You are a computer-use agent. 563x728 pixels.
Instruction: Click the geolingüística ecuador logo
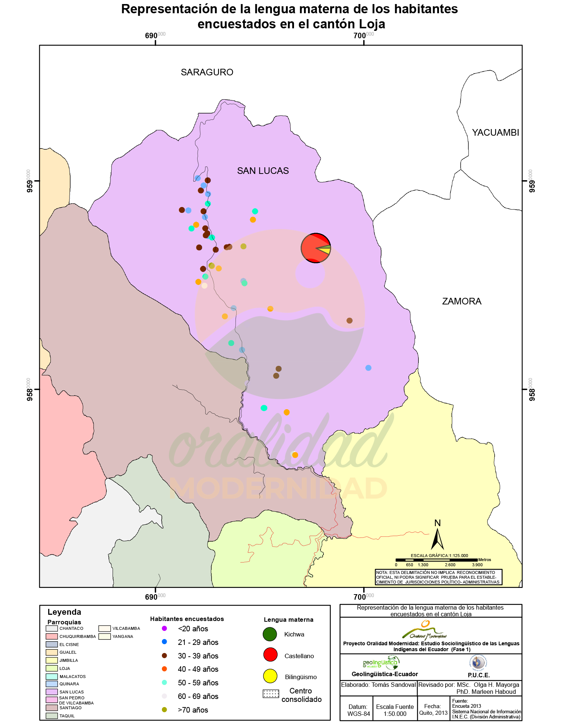pos(381,663)
